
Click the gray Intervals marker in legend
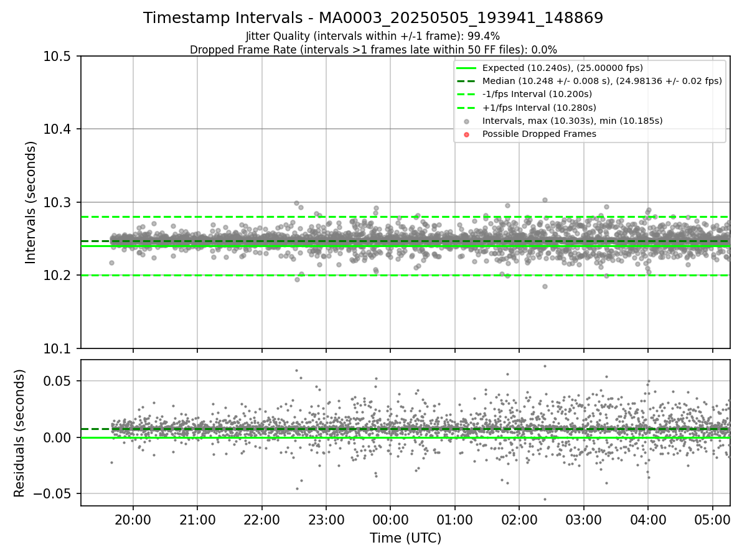click(x=467, y=121)
